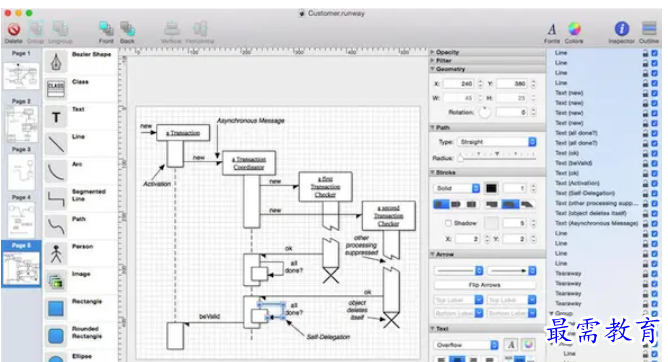Click the X position input field
The image size is (668, 362).
click(459, 84)
